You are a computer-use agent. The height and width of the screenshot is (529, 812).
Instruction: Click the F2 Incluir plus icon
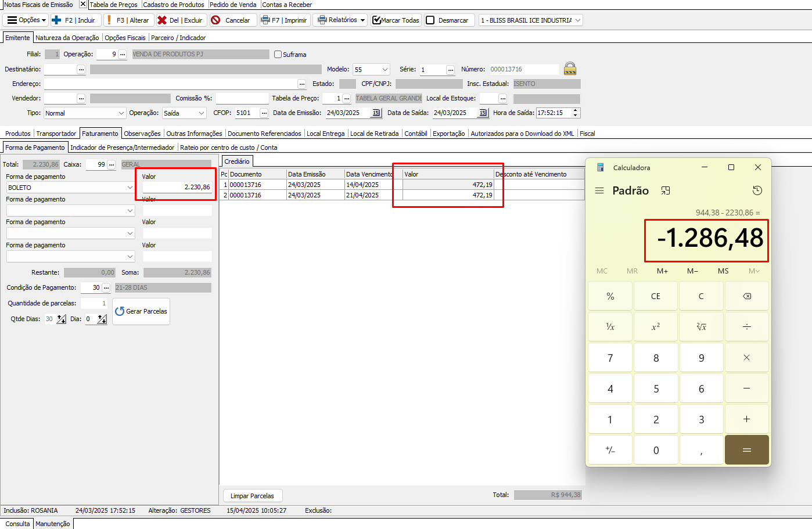[57, 20]
